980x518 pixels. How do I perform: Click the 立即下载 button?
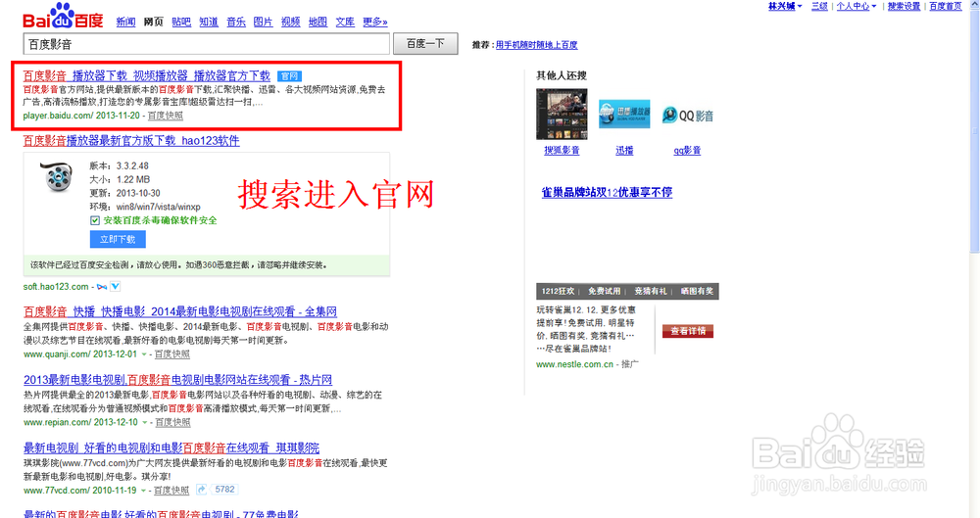point(118,239)
